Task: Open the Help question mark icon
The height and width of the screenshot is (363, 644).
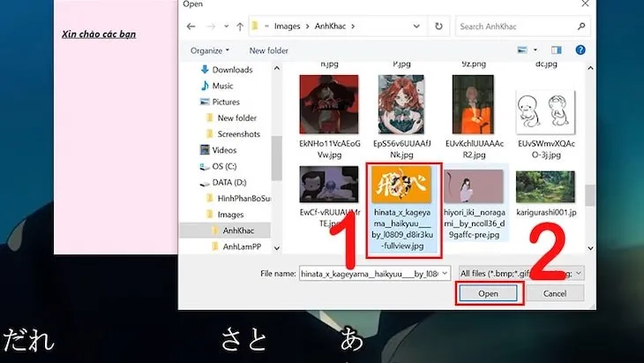Action: click(580, 50)
